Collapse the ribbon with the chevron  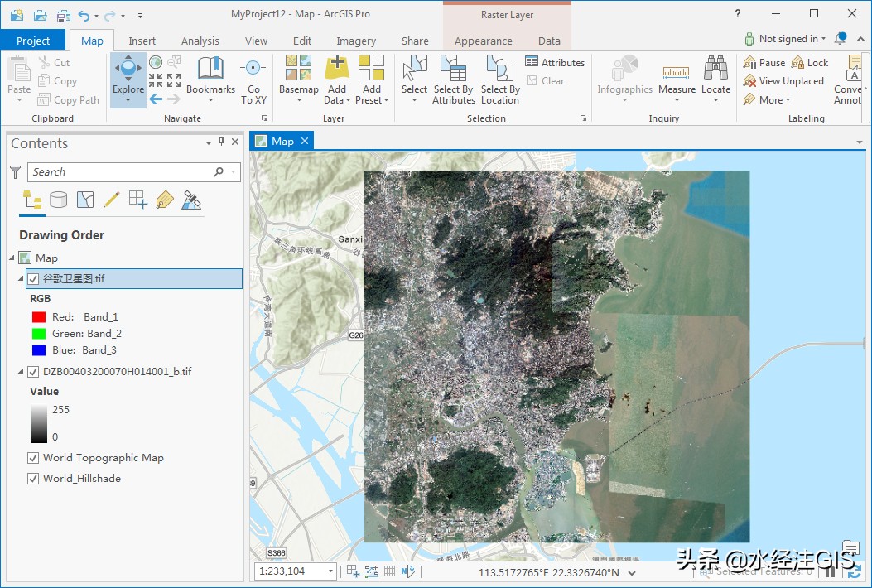860,39
